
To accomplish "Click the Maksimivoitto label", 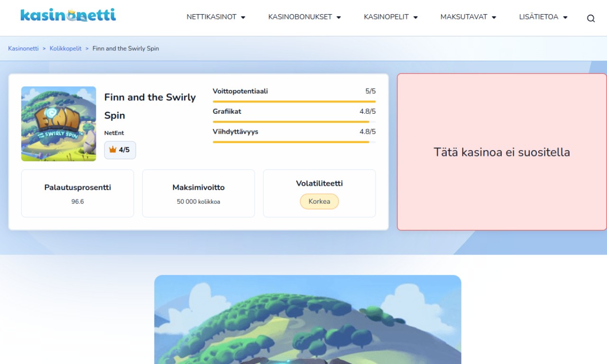I will point(198,187).
